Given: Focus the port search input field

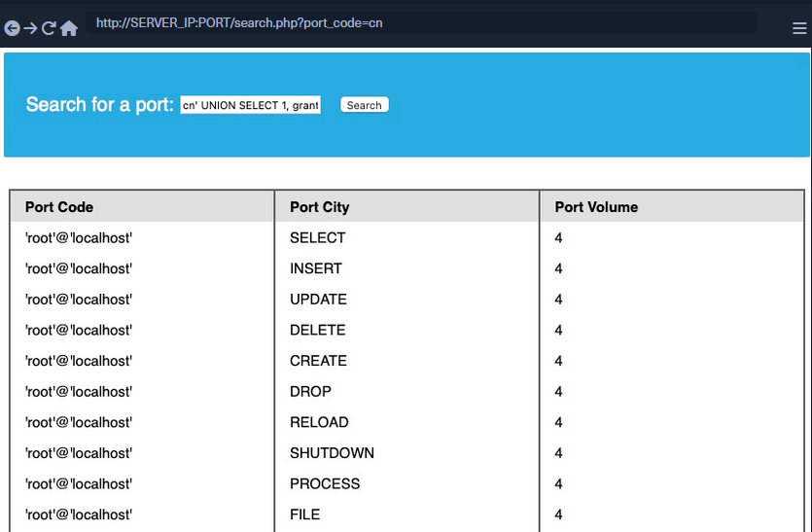Looking at the screenshot, I should click(251, 105).
